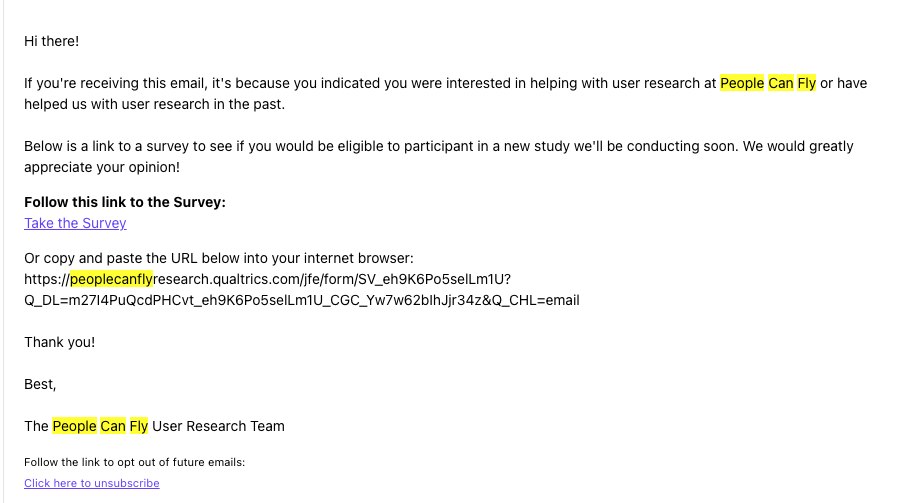
Task: Click the bold "Follow this link to the Survey:" heading
Action: 125,202
